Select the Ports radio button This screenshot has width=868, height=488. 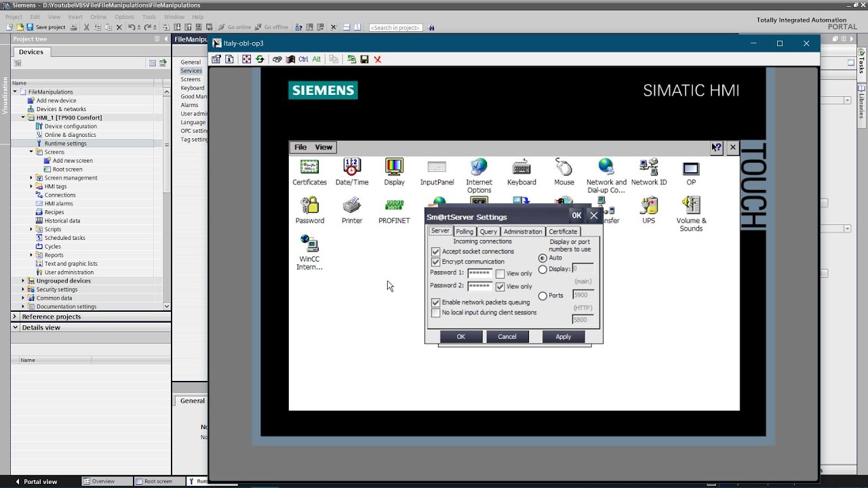[x=542, y=296]
